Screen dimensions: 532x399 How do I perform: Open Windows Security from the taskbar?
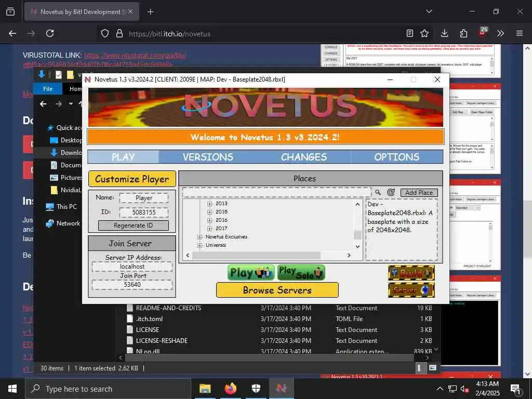point(256,389)
